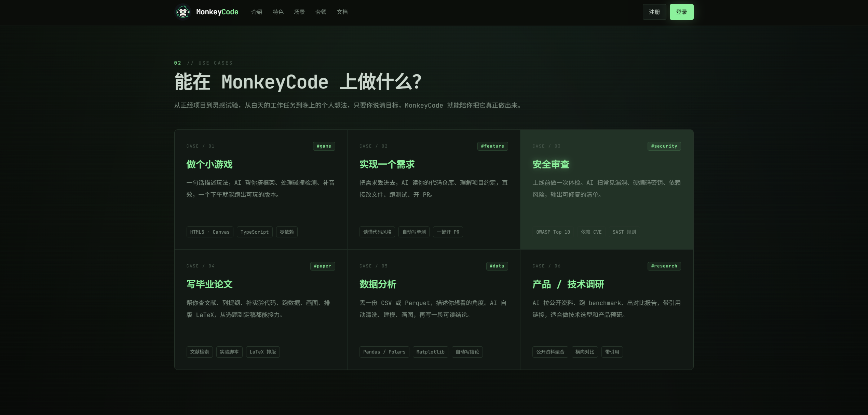This screenshot has width=868, height=415.
Task: Click the #game tag badge
Action: (x=324, y=146)
